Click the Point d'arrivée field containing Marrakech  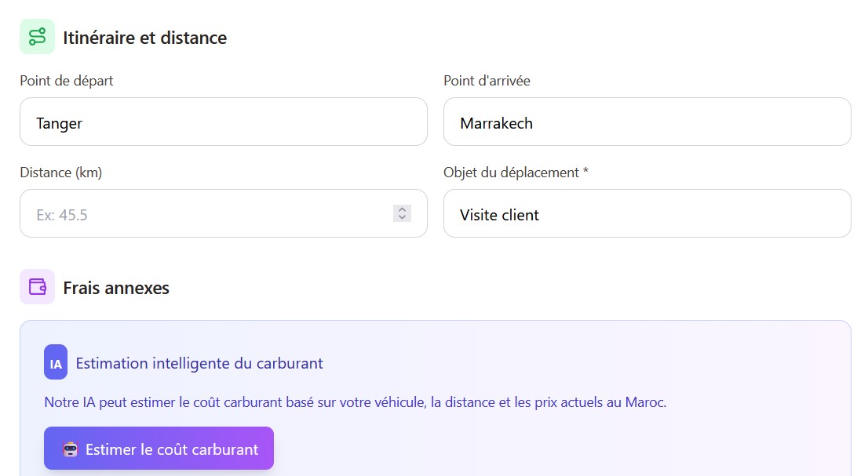647,122
